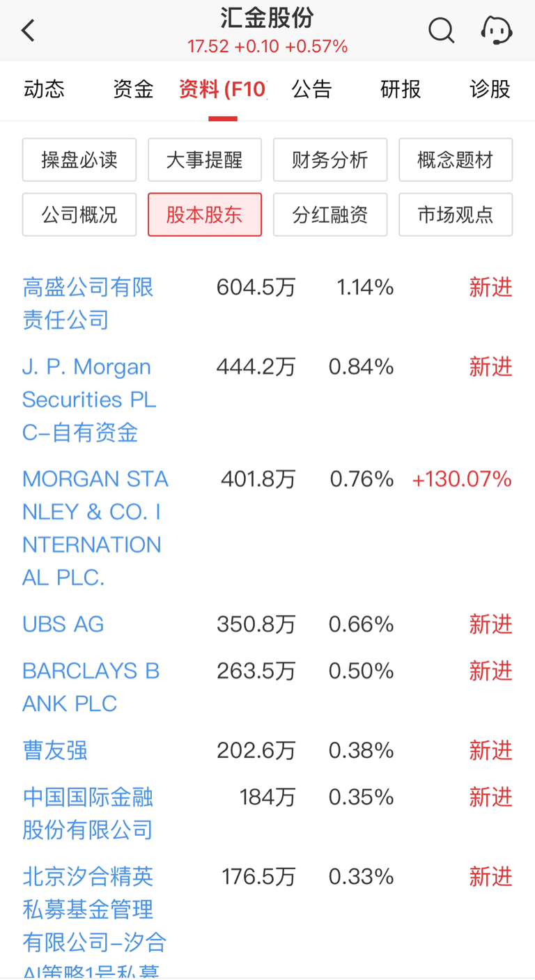This screenshot has height=980, width=535.
Task: Open the 公告 tab
Action: click(311, 89)
